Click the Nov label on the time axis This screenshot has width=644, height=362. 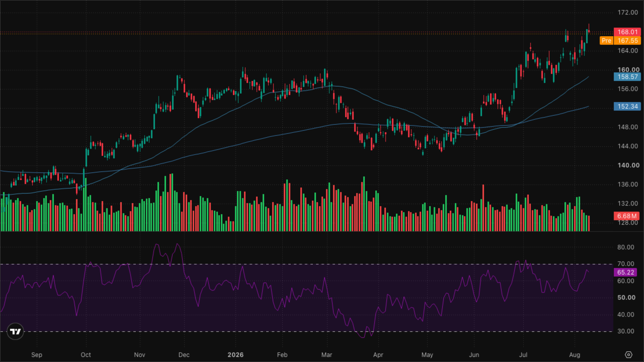[140, 355]
